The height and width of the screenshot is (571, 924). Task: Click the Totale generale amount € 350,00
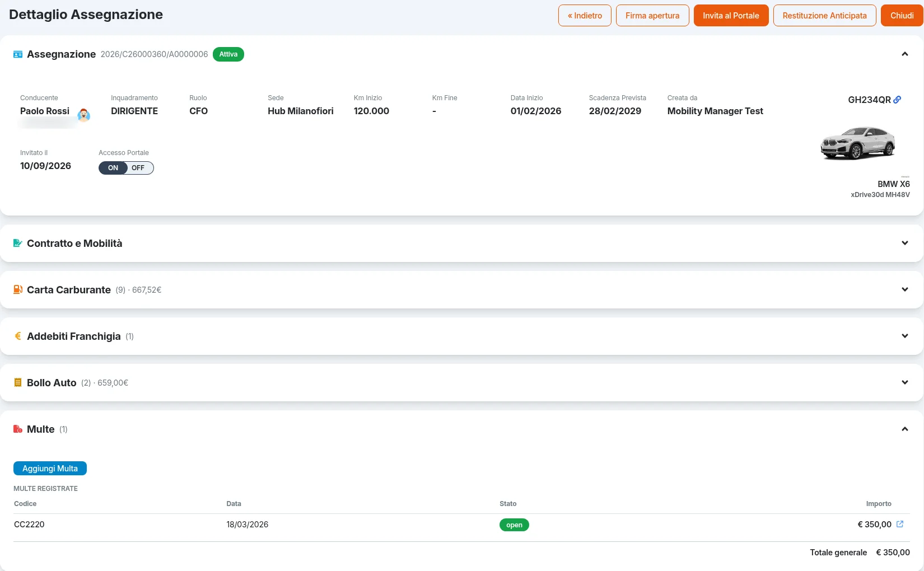pyautogui.click(x=893, y=553)
